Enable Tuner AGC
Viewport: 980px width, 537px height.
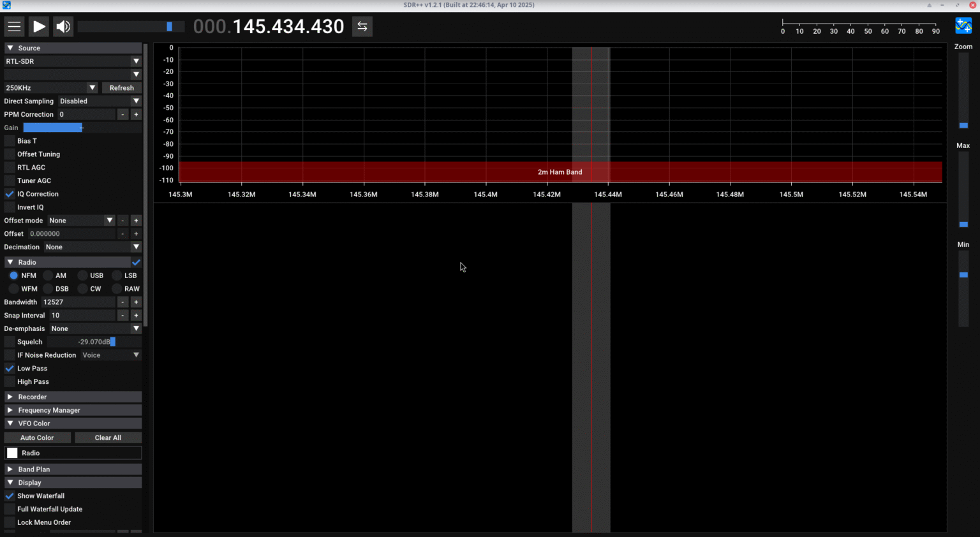click(10, 180)
